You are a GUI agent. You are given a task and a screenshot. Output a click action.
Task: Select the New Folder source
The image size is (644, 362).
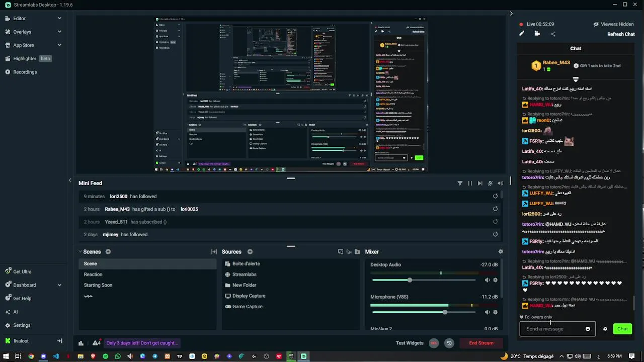(291, 285)
